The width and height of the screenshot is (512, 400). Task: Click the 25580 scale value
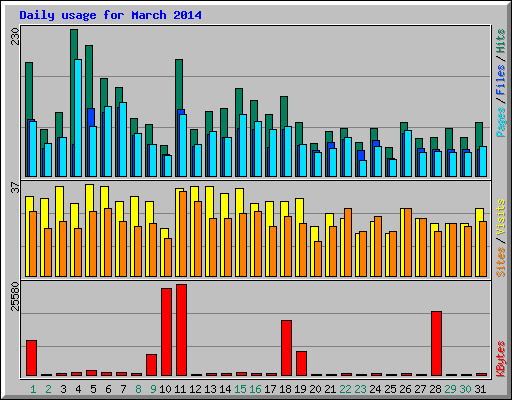[x=15, y=297]
